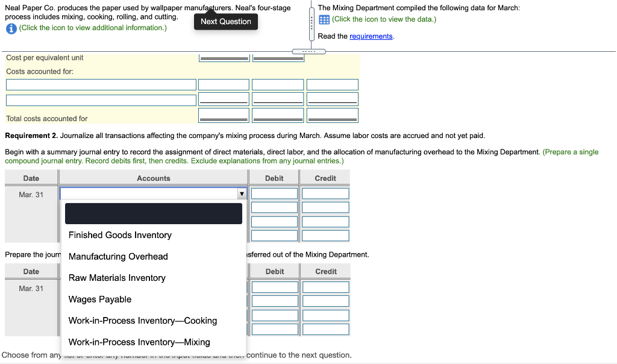Click the second-row Debit field of first journal

pyautogui.click(x=274, y=207)
